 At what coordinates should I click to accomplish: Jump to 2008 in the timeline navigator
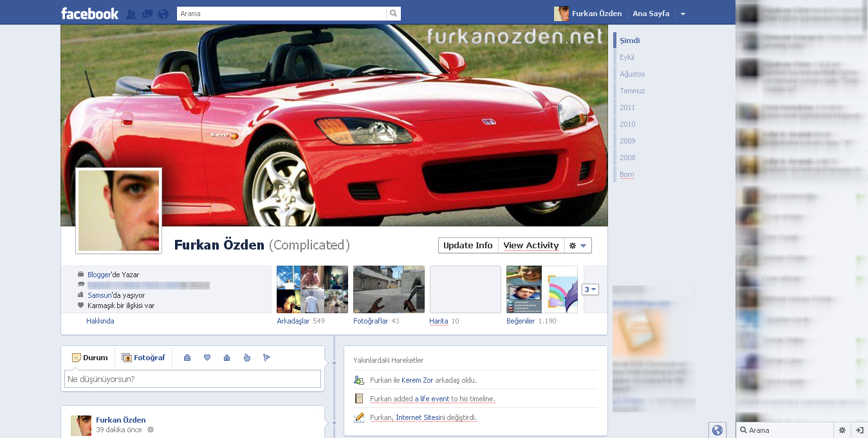pos(627,158)
